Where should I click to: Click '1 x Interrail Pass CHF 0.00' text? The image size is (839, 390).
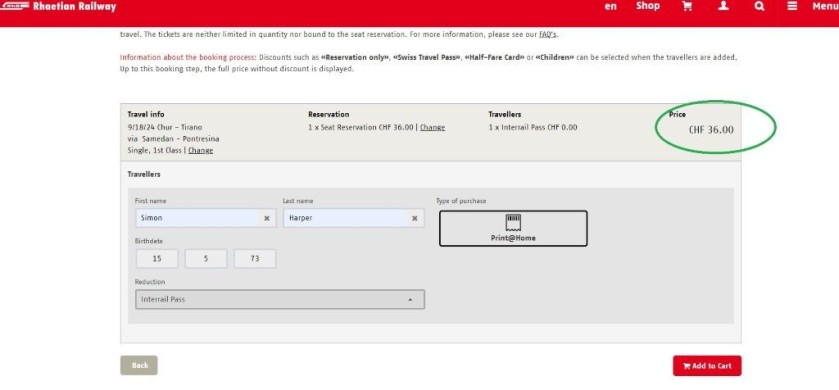(533, 127)
